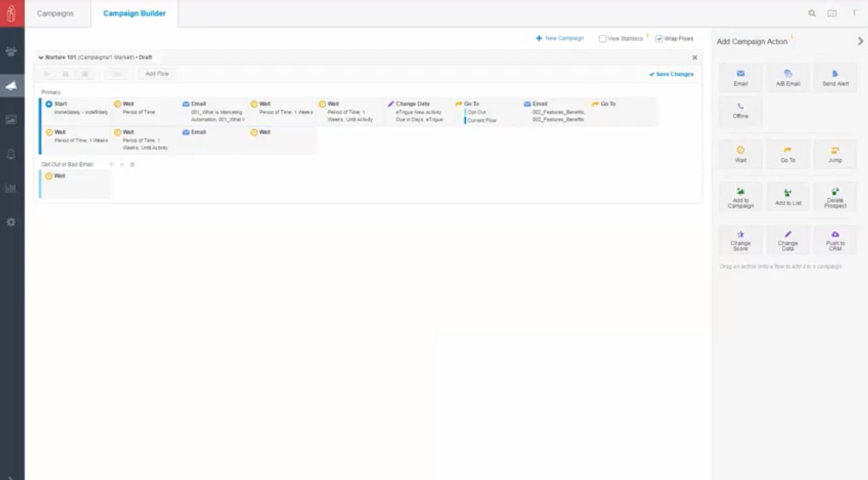Open search with the magnifier icon
868x480 pixels.
pyautogui.click(x=812, y=13)
